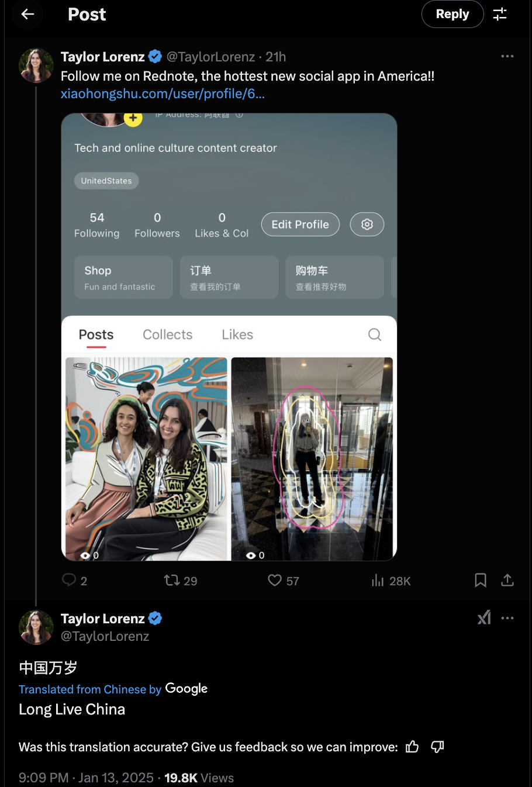Open reply sorting filter icon
Viewport: 532px width, 787px height.
pos(500,14)
